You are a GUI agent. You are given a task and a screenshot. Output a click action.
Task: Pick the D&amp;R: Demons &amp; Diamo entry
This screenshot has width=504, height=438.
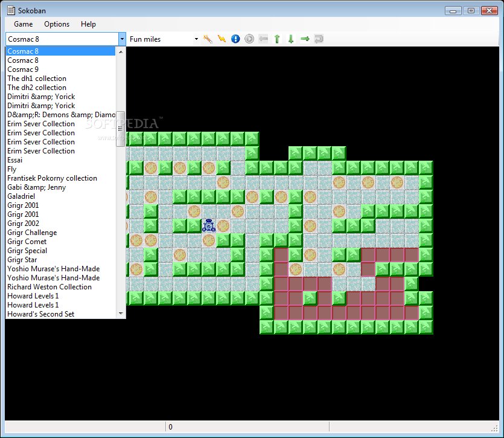(60, 115)
